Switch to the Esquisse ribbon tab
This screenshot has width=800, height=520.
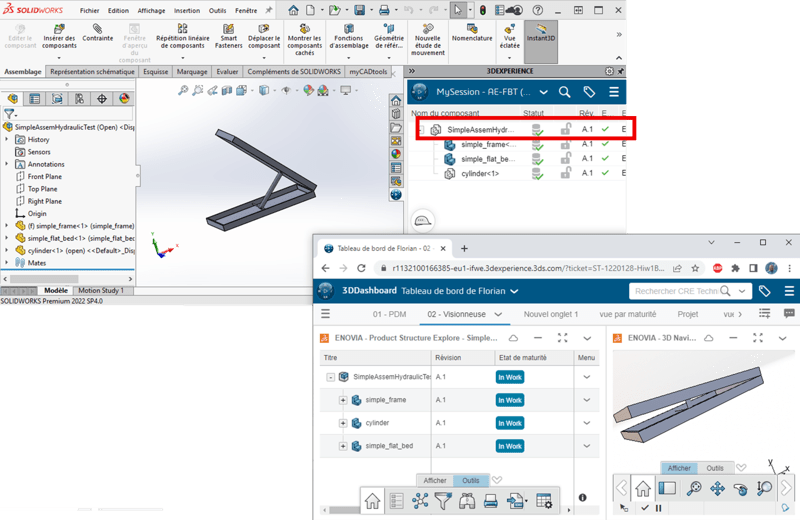point(156,72)
